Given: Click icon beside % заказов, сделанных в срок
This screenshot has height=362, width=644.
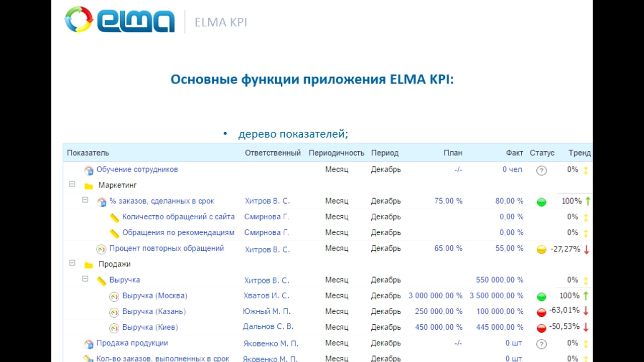Looking at the screenshot, I should click(x=102, y=202).
